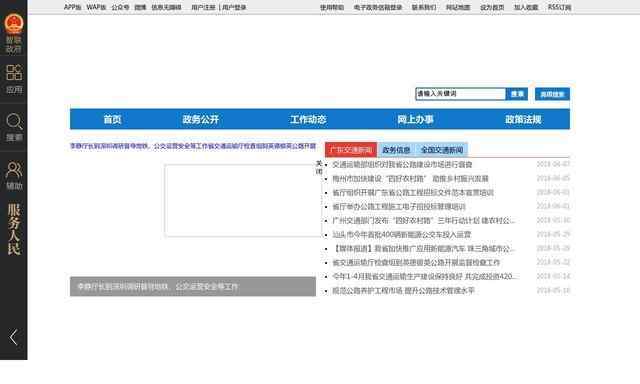Switch to the 政务信息 tab
Image resolution: width=640 pixels, height=384 pixels.
[x=396, y=150]
